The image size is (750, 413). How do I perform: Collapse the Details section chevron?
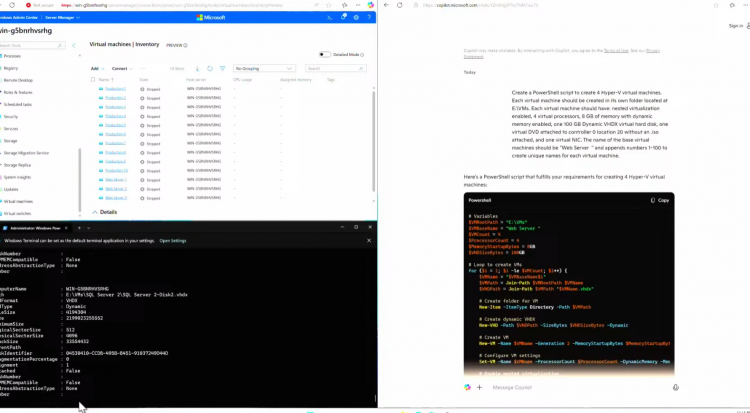[x=95, y=212]
